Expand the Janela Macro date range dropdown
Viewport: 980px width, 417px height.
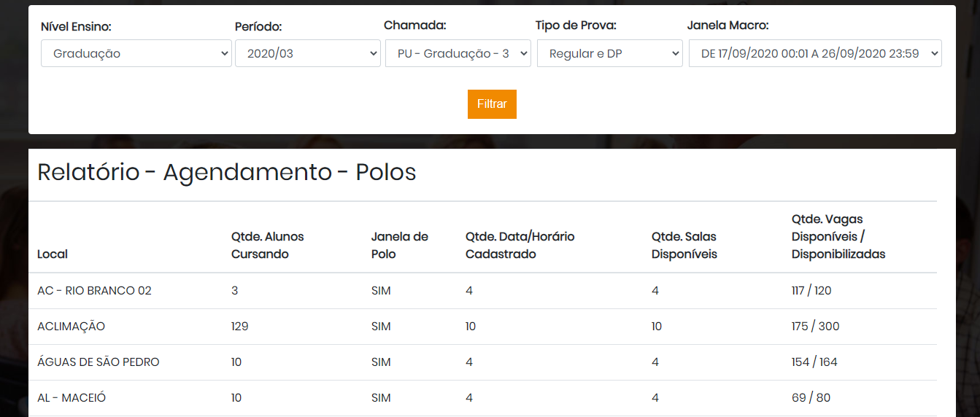tap(815, 53)
